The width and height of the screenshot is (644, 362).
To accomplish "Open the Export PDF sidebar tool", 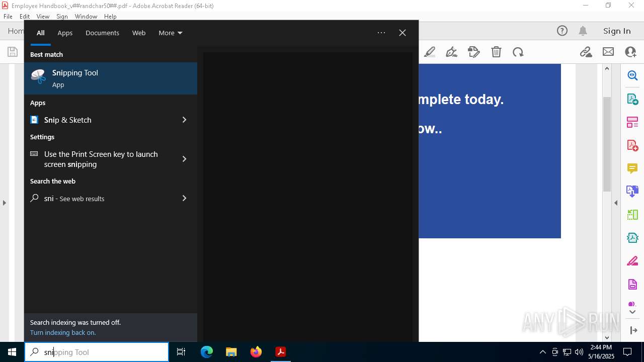I will 632,99.
